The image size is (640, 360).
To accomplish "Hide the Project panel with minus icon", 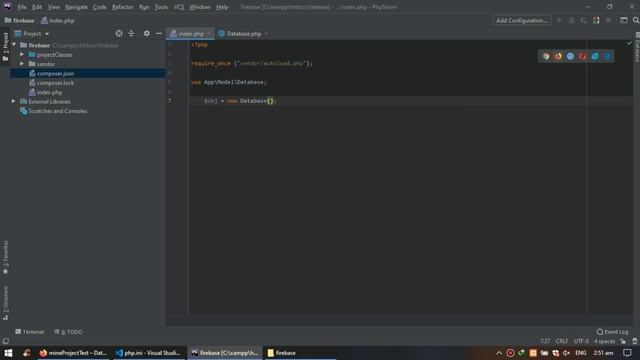I will point(159,33).
